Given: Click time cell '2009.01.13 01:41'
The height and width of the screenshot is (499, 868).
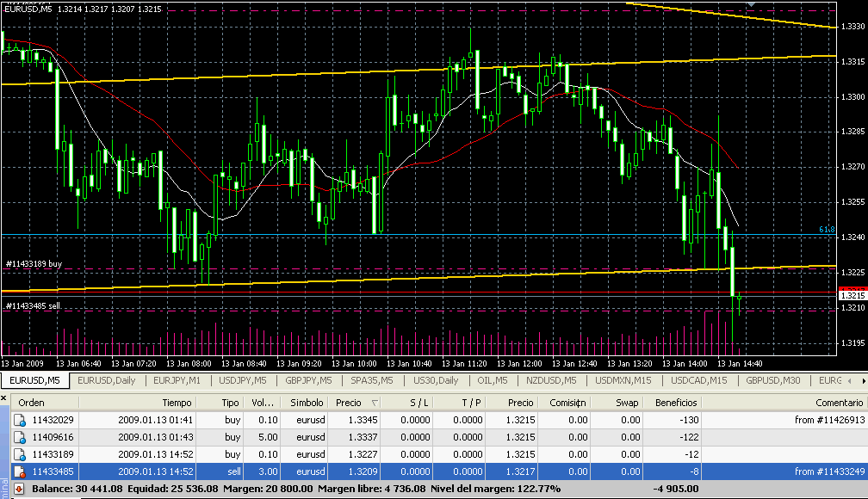Looking at the screenshot, I should click(x=156, y=421).
